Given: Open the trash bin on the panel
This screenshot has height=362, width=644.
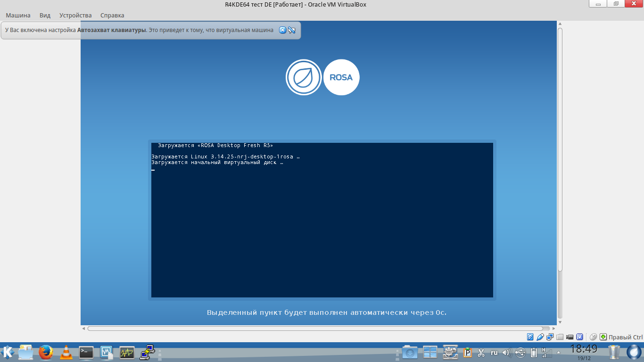Looking at the screenshot, I should [614, 352].
